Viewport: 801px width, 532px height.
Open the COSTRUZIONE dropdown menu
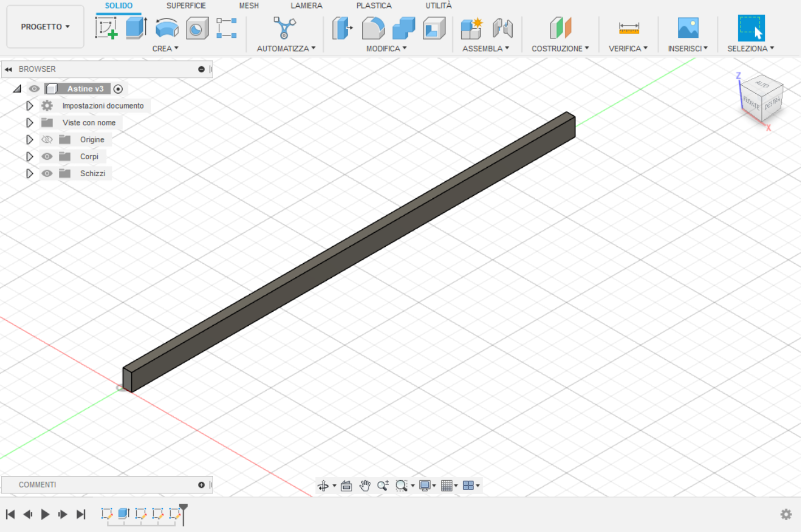560,49
